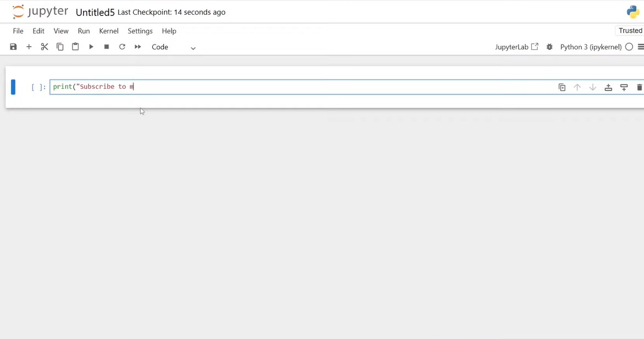Click the empty execution count prompt
This screenshot has height=339, width=644.
[38, 87]
